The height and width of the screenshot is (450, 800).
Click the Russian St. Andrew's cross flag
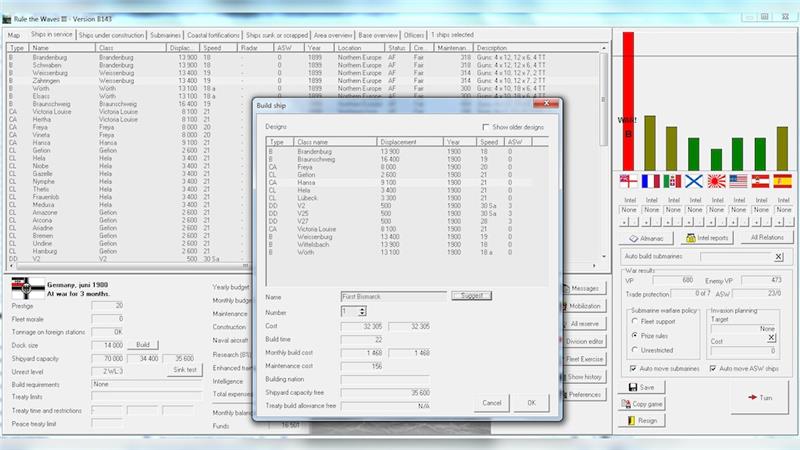click(694, 181)
